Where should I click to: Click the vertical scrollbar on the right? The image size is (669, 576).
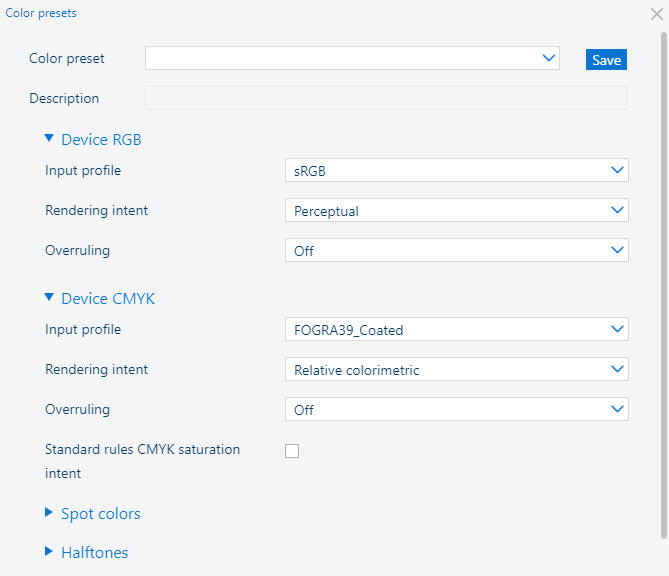pos(663,280)
